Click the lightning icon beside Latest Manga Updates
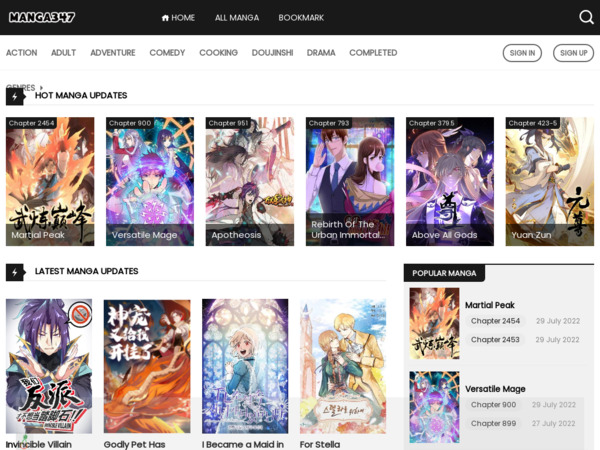 [x=15, y=272]
